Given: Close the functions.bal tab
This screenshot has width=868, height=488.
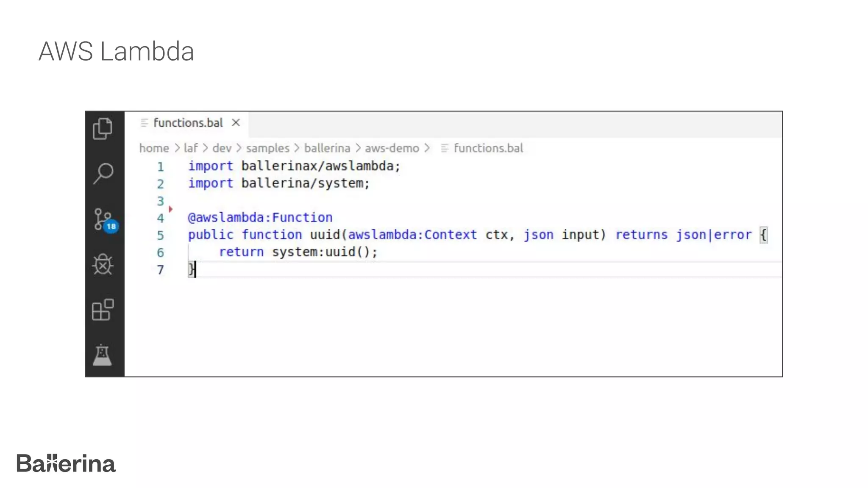Looking at the screenshot, I should (236, 123).
